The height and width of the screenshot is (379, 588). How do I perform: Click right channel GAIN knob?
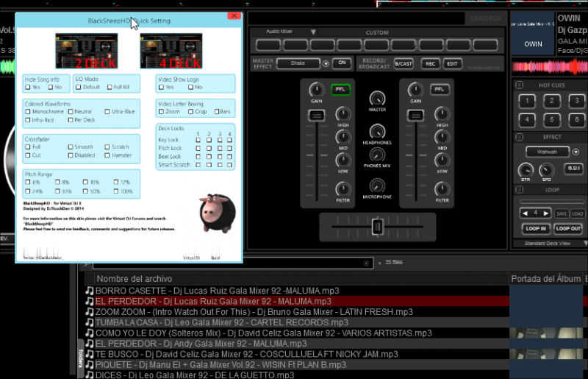pos(415,90)
